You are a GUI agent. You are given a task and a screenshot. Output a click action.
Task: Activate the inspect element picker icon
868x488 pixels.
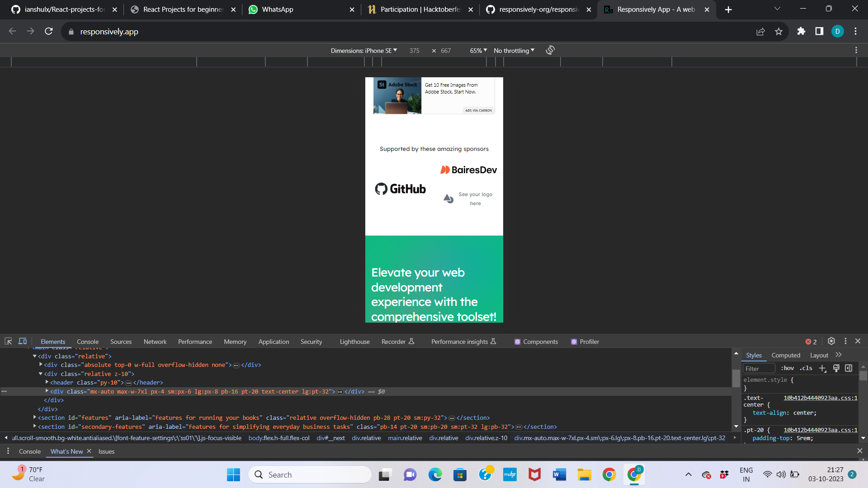(x=8, y=341)
